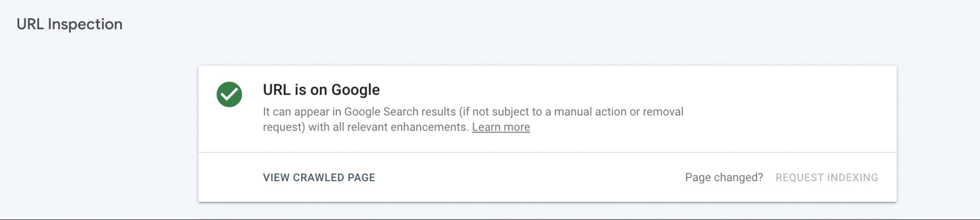
Task: Follow the underlined Learn more hyperlink
Action: (x=501, y=127)
